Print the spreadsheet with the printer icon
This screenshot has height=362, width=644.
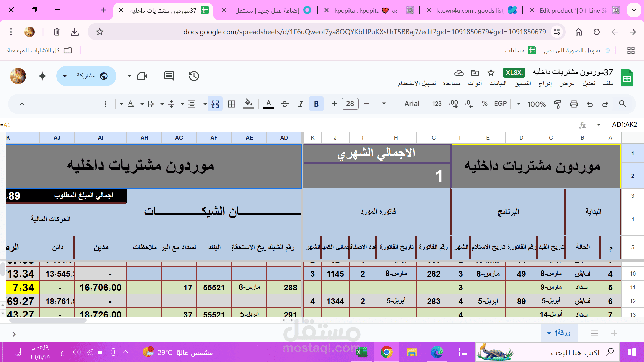pyautogui.click(x=574, y=104)
